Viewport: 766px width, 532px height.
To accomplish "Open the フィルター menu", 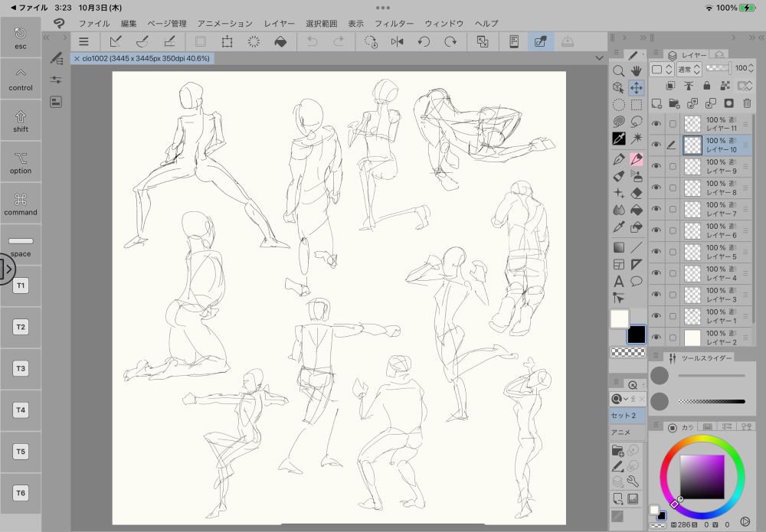I will 394,24.
